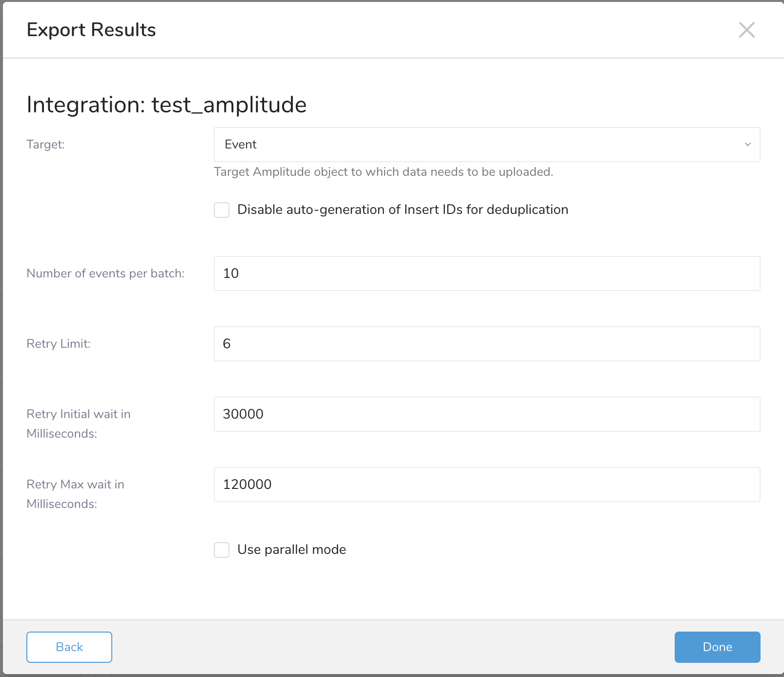784x677 pixels.
Task: Click the Number of events per batch label
Action: click(x=105, y=274)
